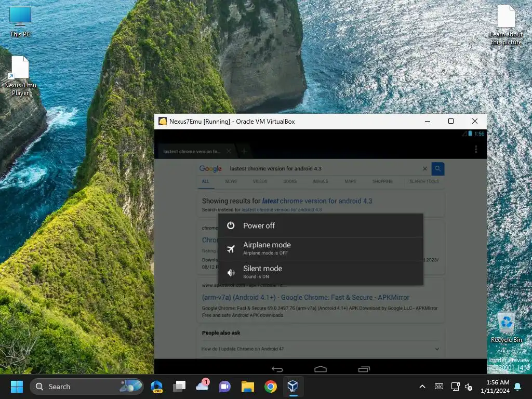Maximize the Nexus7Emu VirtualBox window
This screenshot has width=532, height=399.
(x=451, y=121)
